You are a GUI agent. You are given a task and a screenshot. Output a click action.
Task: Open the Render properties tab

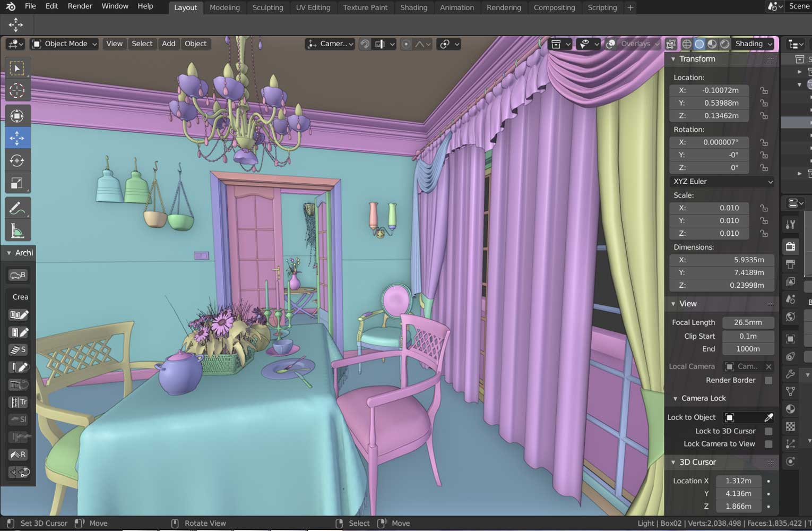tap(790, 246)
